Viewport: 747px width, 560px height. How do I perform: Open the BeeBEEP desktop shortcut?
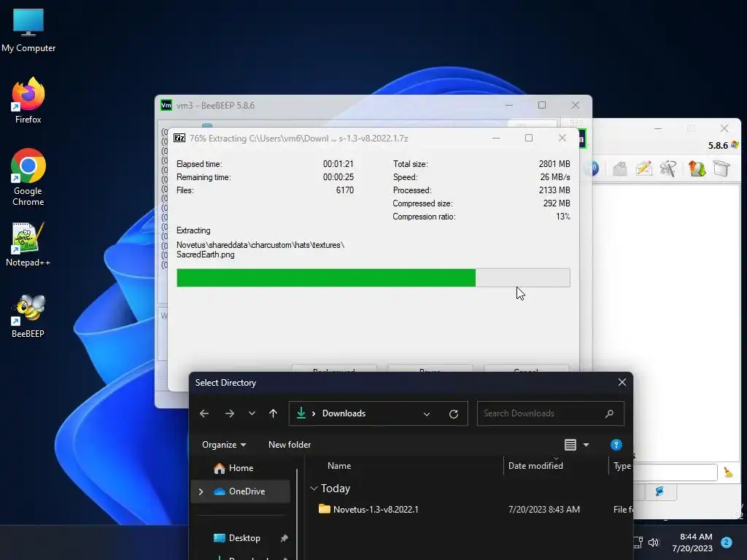[x=28, y=316]
